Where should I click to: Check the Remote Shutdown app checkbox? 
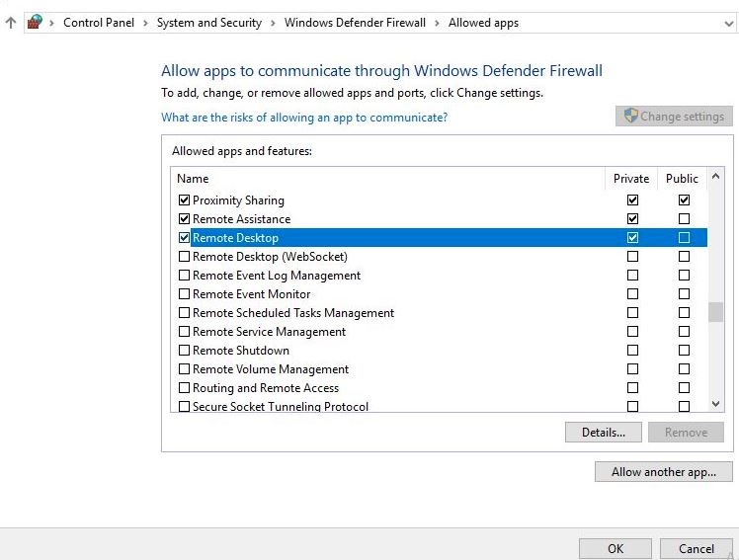click(x=184, y=351)
